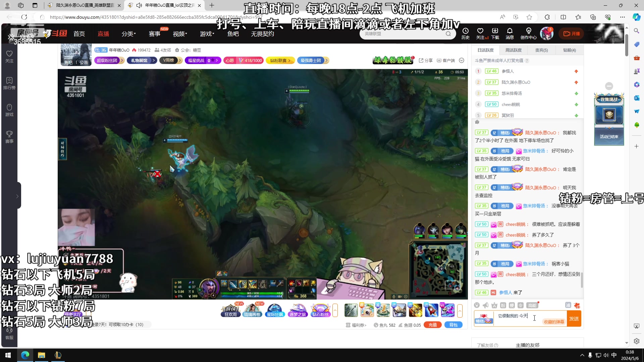This screenshot has height=362, width=644.
Task: Click the chat panel vertical scrollbar
Action: pyautogui.click(x=582, y=280)
